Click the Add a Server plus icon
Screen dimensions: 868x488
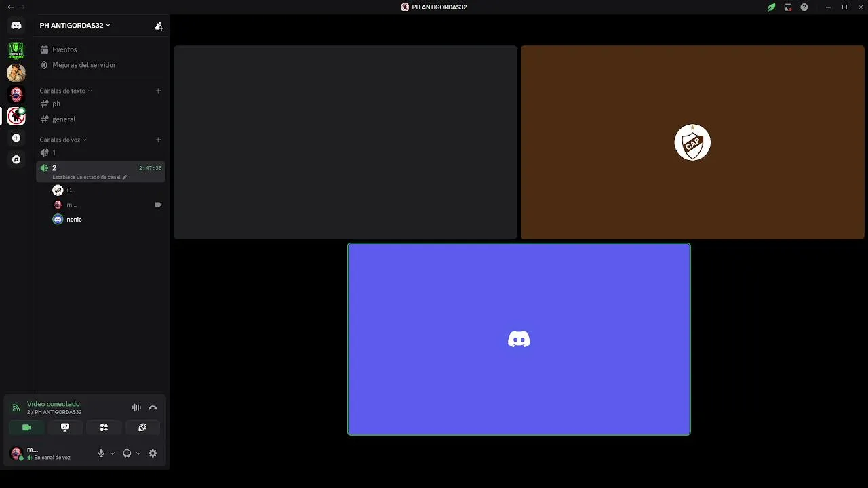pos(16,138)
